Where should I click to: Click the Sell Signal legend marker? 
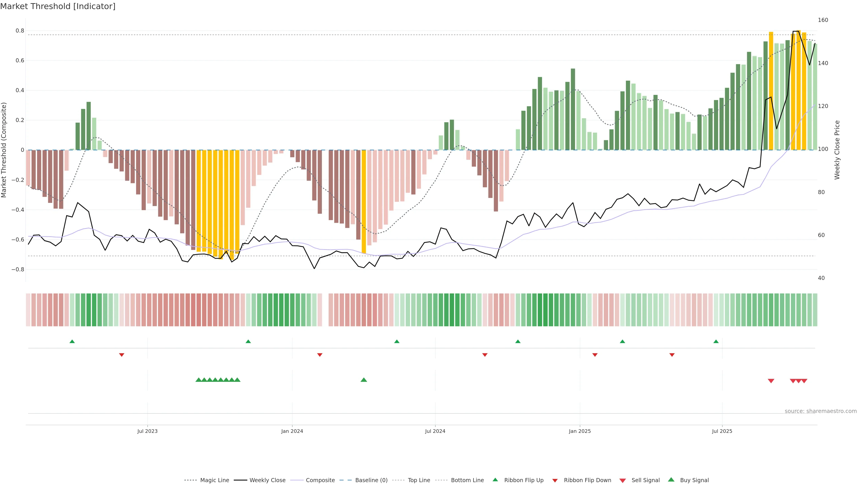tap(622, 480)
